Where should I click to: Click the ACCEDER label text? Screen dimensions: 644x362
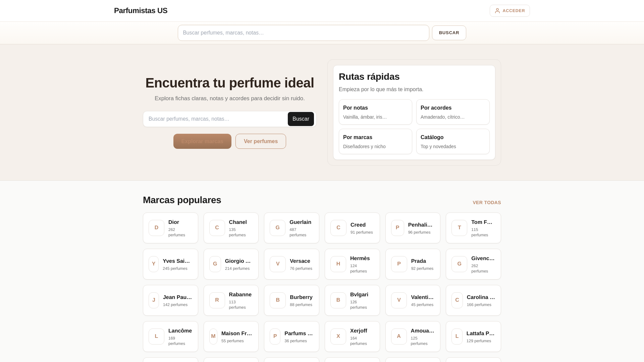tap(514, 11)
